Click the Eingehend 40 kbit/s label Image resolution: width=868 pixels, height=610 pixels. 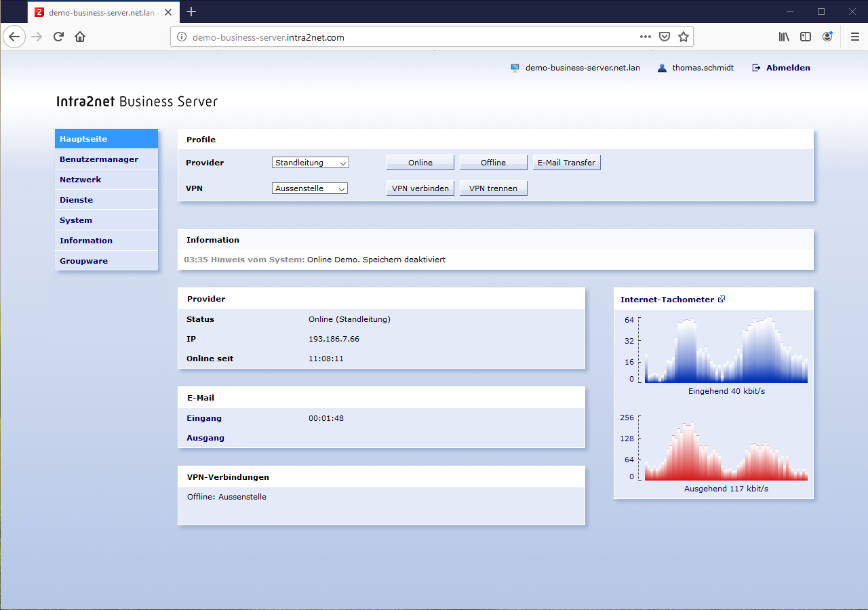[x=726, y=391]
